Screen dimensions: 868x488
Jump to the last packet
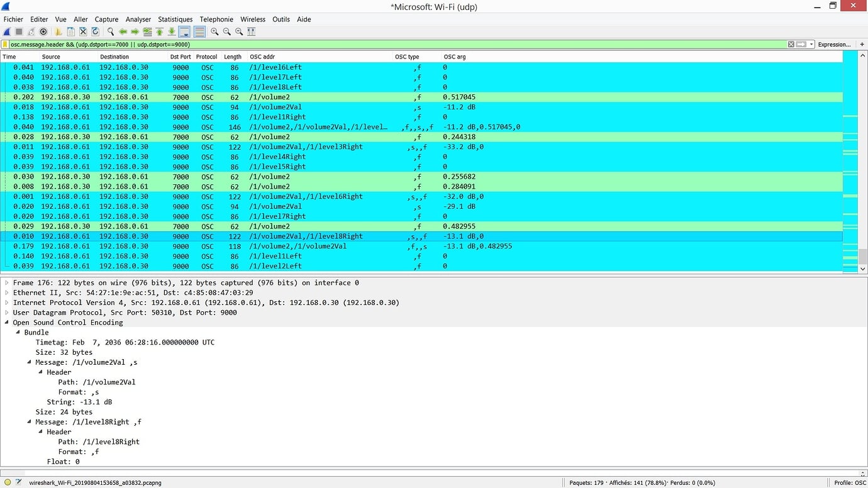point(170,31)
